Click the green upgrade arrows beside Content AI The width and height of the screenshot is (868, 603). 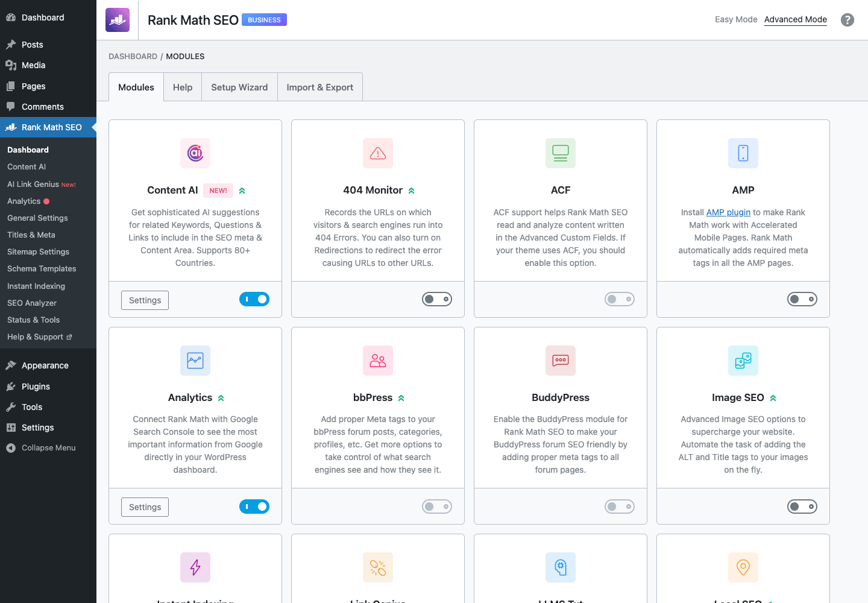pos(242,191)
